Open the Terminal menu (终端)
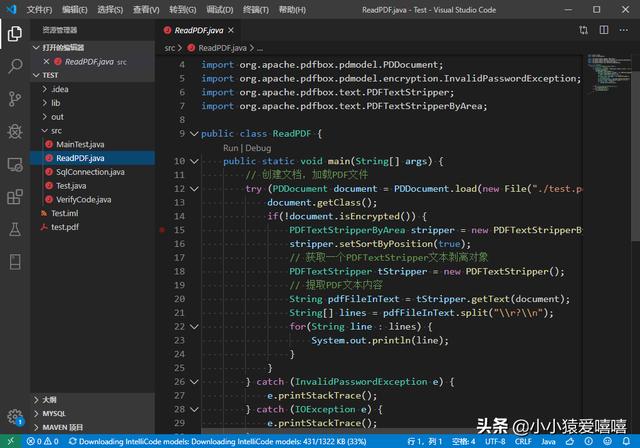 tap(256, 9)
